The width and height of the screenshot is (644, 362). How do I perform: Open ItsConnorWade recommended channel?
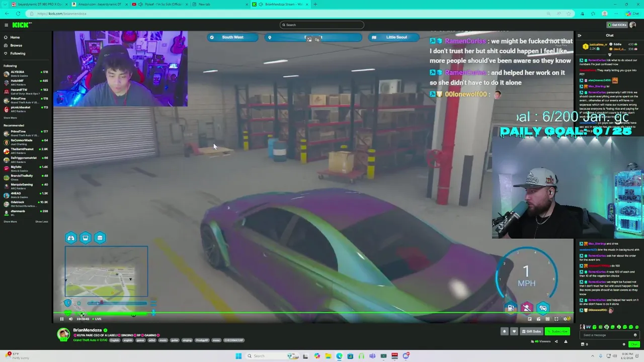[x=26, y=142]
